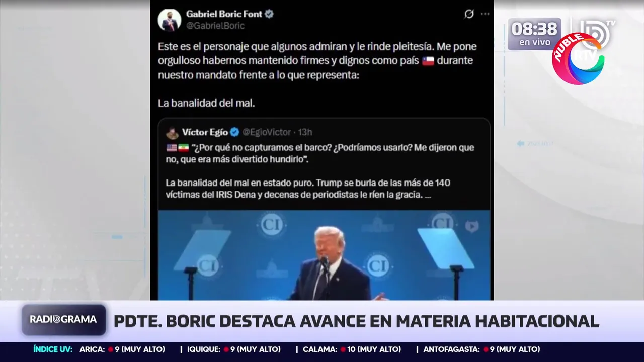Screen dimensions: 644x362
Task: Click the 13h timestamp on quoted tweet
Action: (x=305, y=132)
